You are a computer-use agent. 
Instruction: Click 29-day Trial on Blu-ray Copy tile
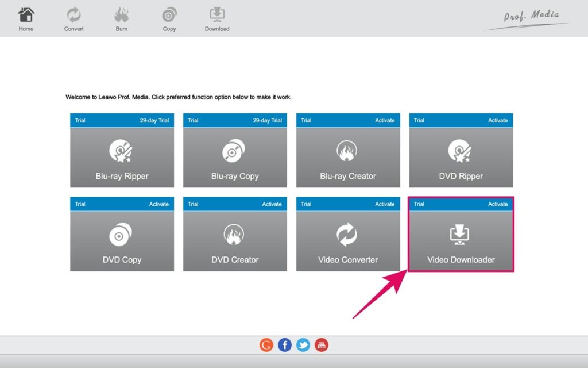click(x=268, y=121)
